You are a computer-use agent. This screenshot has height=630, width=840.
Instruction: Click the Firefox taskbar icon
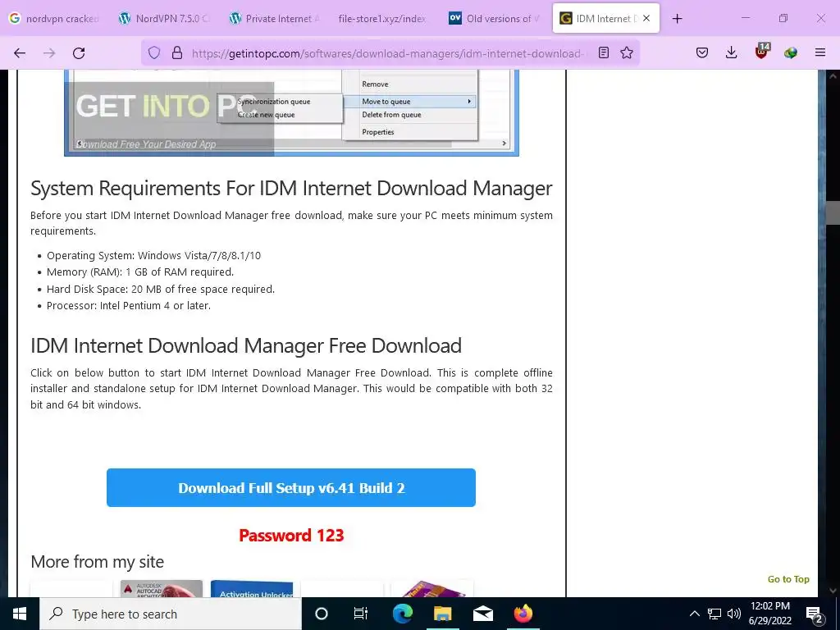pos(523,614)
